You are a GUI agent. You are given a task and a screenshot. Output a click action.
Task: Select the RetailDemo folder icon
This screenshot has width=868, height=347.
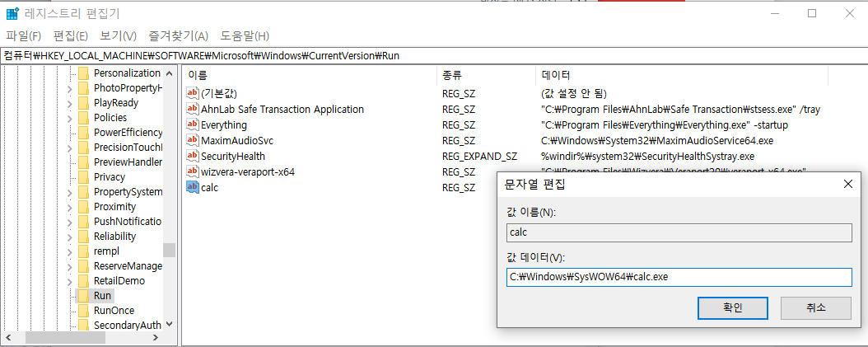coord(84,281)
